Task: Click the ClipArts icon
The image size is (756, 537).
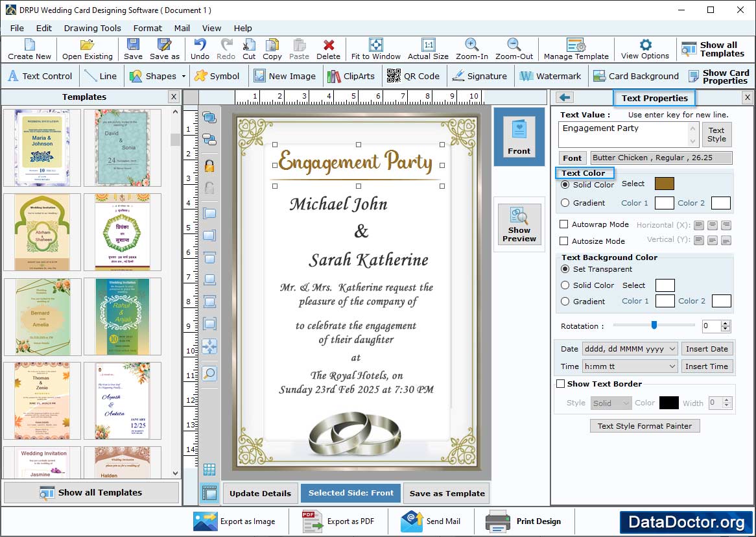Action: point(334,76)
